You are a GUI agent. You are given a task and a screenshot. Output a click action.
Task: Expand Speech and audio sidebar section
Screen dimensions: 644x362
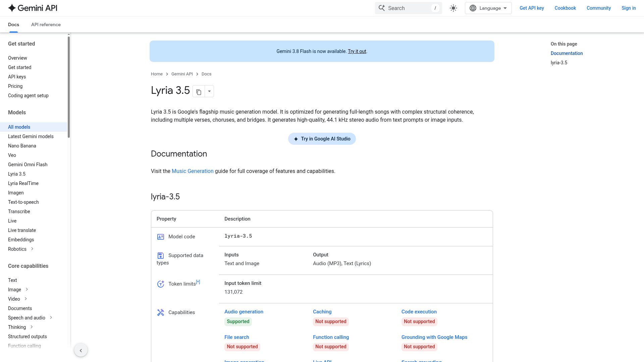(x=51, y=317)
